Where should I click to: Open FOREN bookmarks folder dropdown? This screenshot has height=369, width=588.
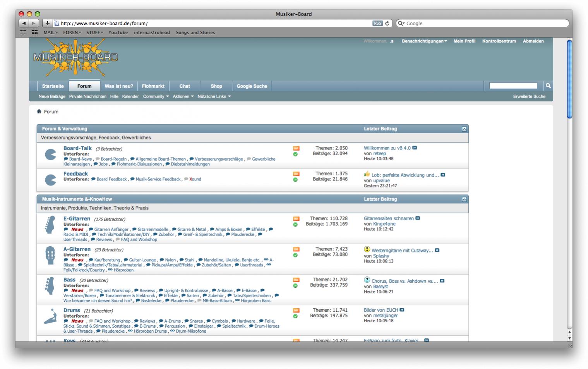(x=72, y=33)
